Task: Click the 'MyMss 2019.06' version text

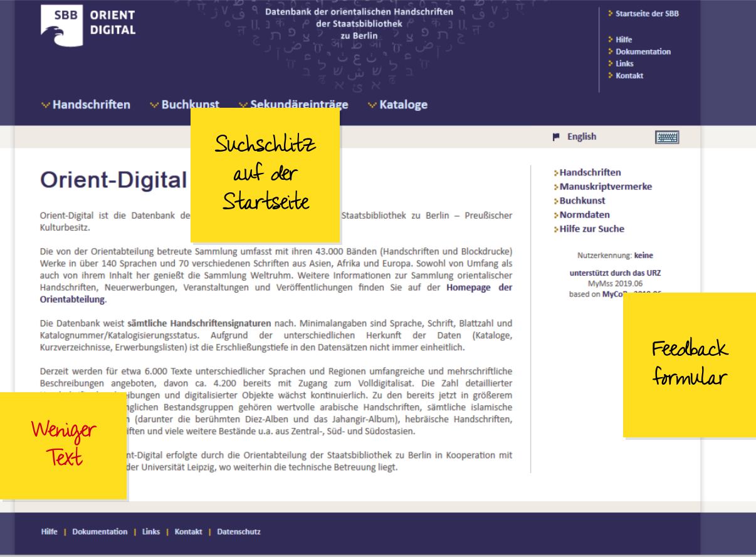Action: [615, 284]
